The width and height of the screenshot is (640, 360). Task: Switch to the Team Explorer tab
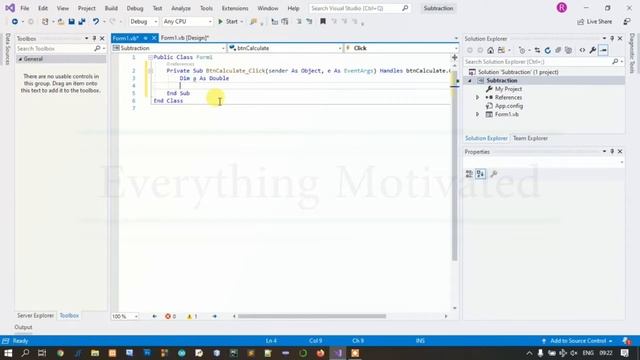tap(530, 138)
